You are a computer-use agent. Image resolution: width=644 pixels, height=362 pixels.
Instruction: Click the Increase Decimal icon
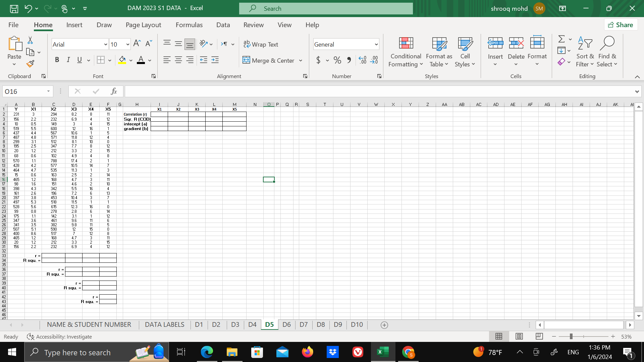362,60
